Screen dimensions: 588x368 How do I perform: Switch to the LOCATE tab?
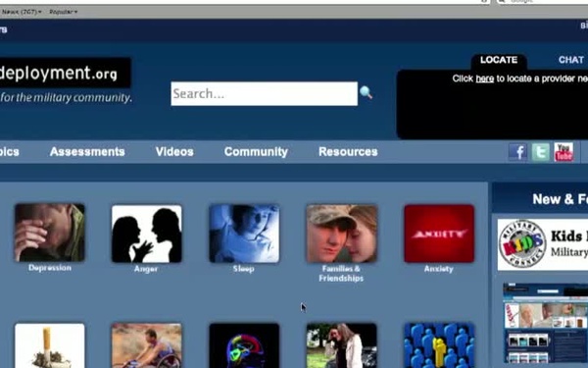click(x=499, y=61)
